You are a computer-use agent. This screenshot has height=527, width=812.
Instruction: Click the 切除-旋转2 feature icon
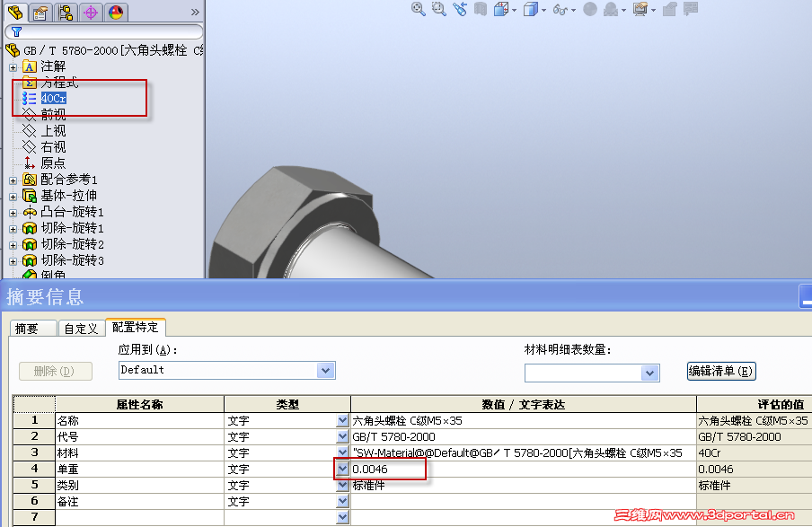pos(30,244)
